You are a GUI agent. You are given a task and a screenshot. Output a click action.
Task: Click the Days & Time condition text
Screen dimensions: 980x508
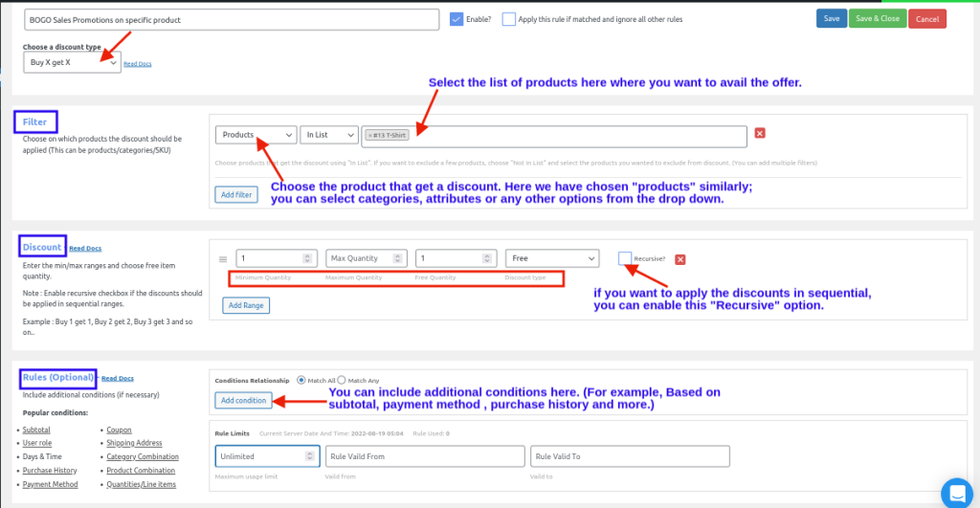pos(42,456)
